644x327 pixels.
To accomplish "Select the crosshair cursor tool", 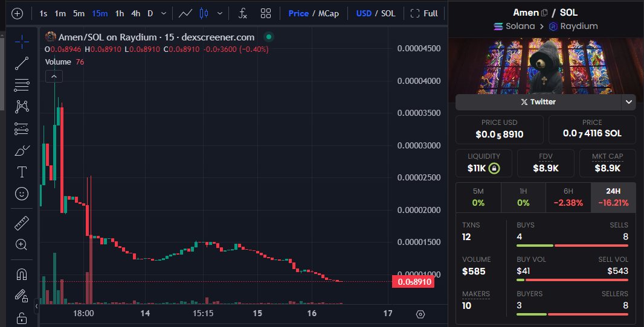I will pyautogui.click(x=22, y=42).
